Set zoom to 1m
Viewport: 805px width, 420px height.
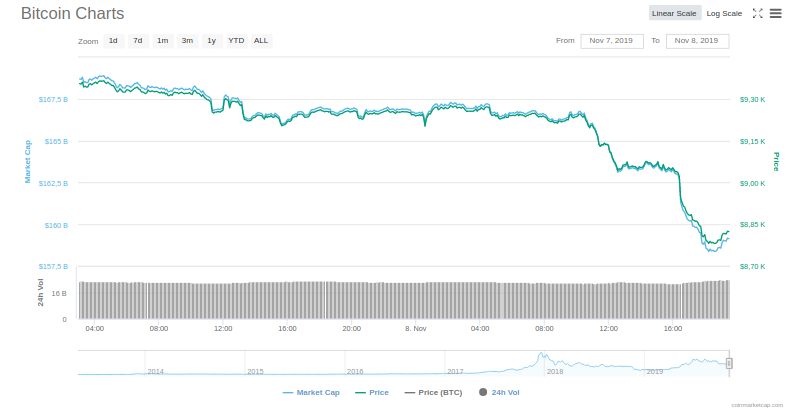(162, 41)
